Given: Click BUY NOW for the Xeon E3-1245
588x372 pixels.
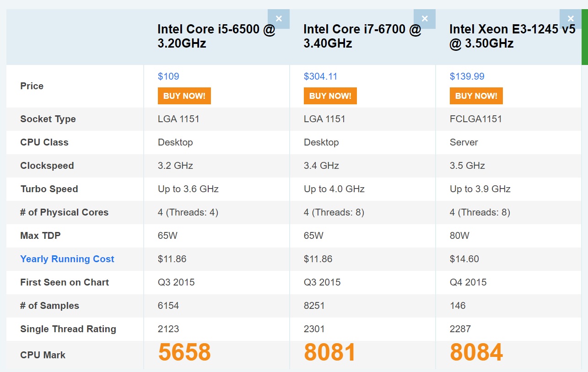Looking at the screenshot, I should pos(476,96).
